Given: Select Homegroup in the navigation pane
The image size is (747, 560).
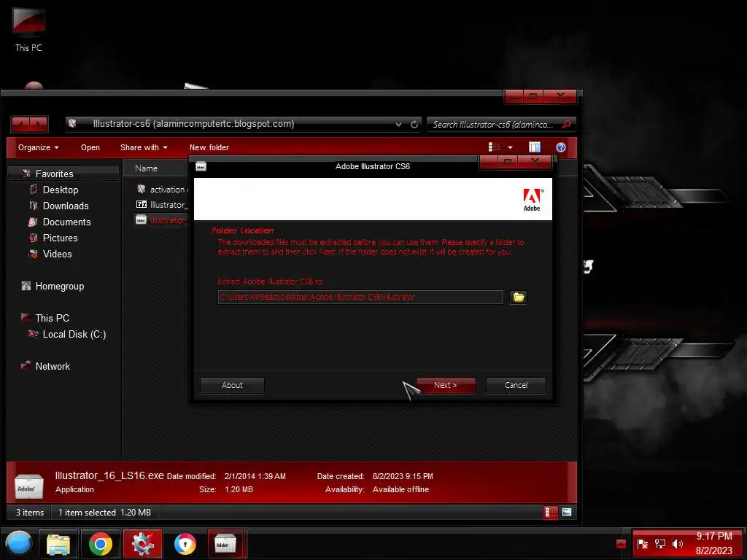Looking at the screenshot, I should pyautogui.click(x=59, y=286).
